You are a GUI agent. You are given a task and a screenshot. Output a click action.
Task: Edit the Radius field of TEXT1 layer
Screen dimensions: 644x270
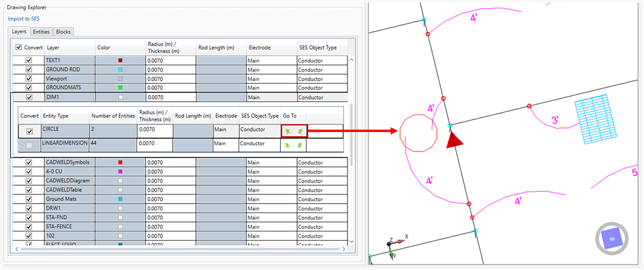171,60
